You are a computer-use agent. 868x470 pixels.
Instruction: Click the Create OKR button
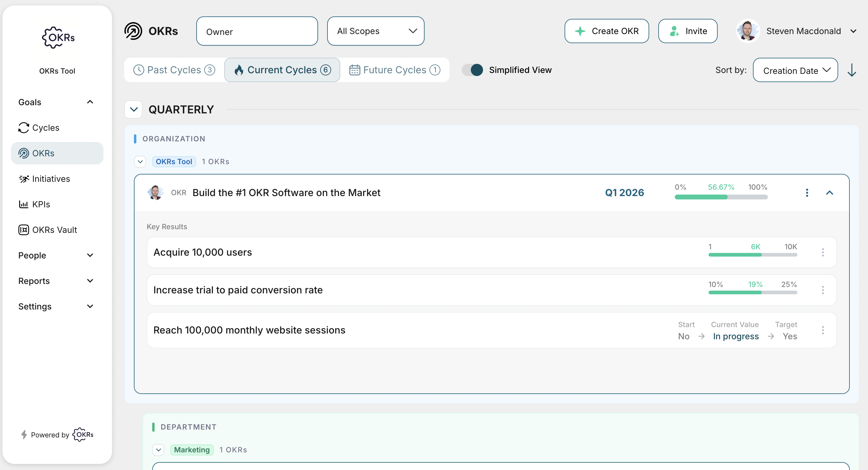coord(607,31)
